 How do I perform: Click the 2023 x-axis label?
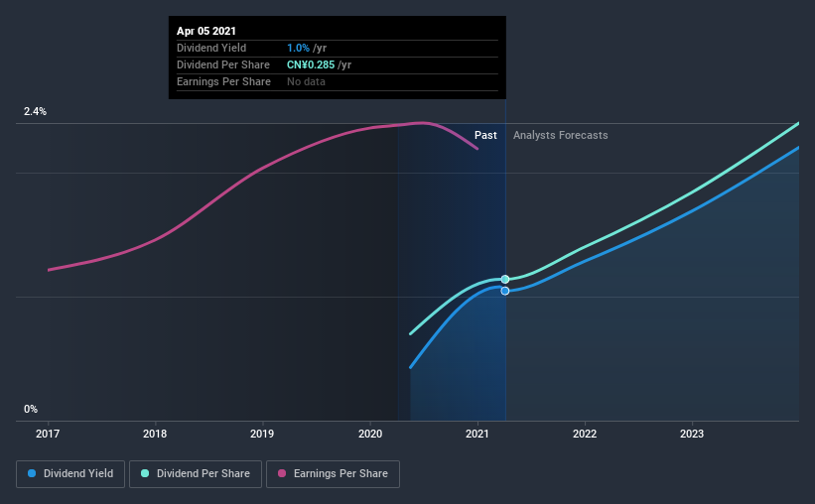(x=692, y=434)
